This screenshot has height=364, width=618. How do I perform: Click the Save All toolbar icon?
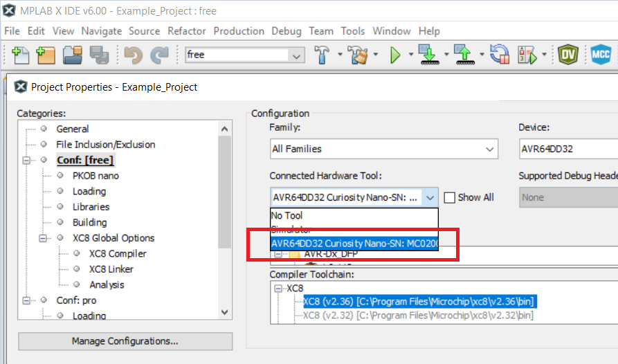99,55
